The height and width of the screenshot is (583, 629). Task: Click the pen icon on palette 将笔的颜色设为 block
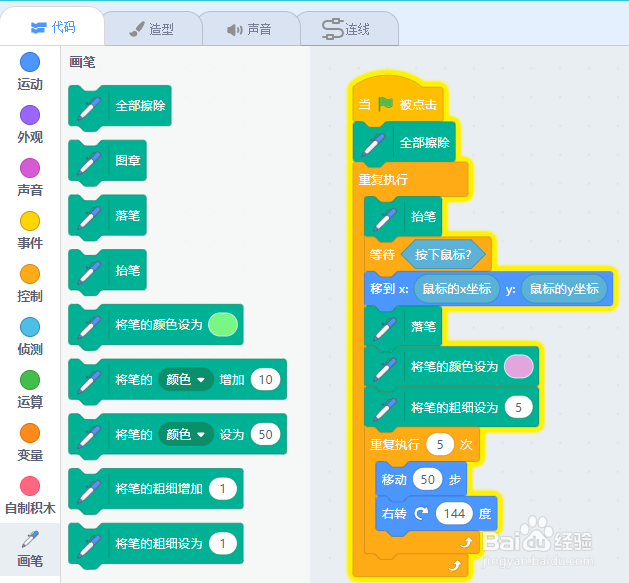pos(89,327)
